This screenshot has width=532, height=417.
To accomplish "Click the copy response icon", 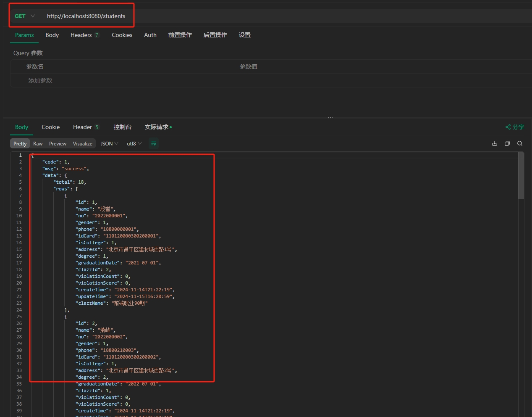I will pos(507,144).
